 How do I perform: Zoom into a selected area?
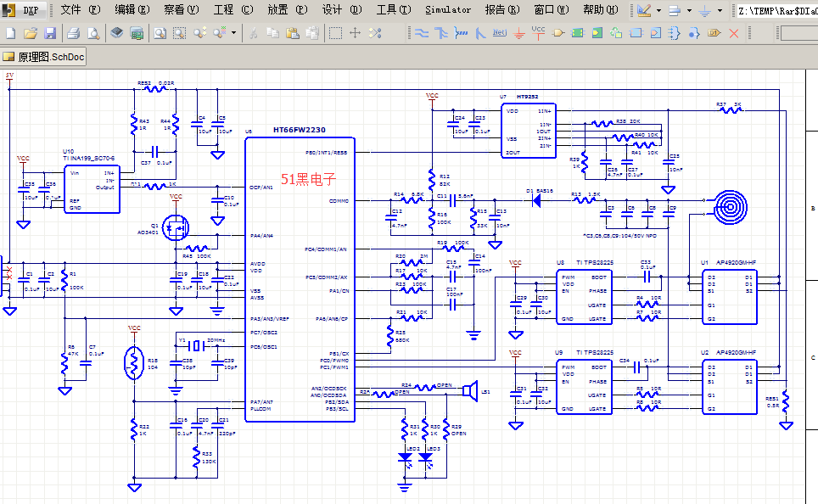pos(179,33)
